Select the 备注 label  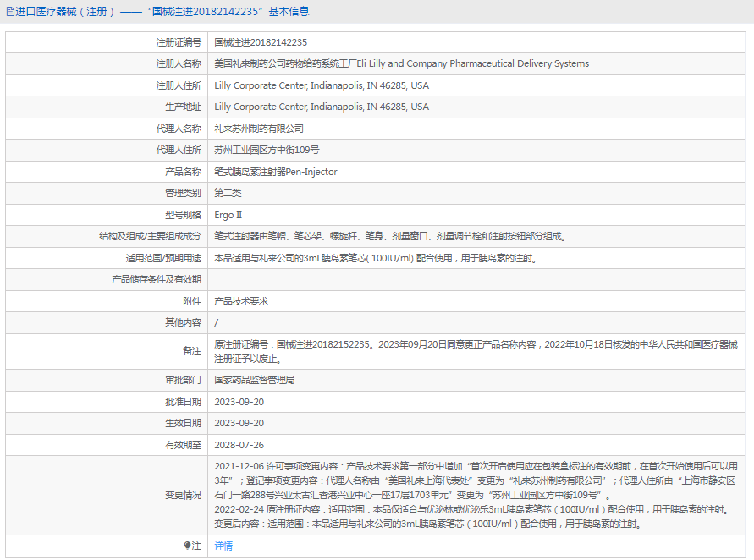coord(192,351)
